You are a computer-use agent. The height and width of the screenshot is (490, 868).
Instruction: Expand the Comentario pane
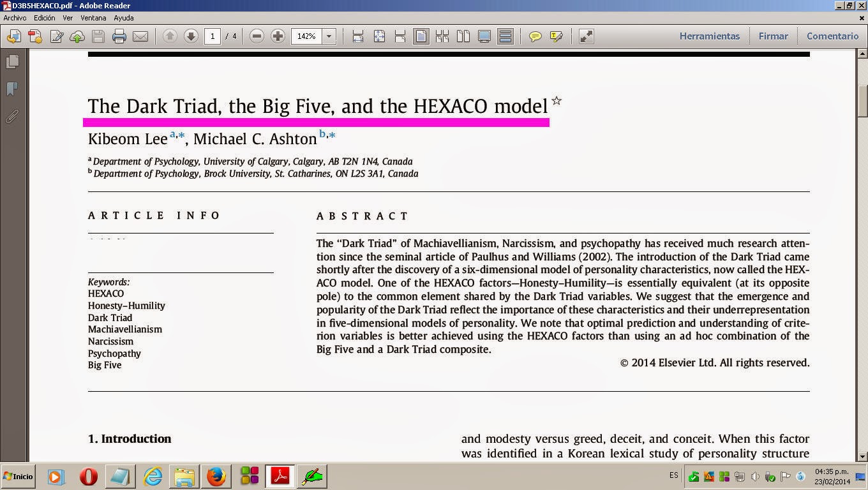click(x=833, y=36)
